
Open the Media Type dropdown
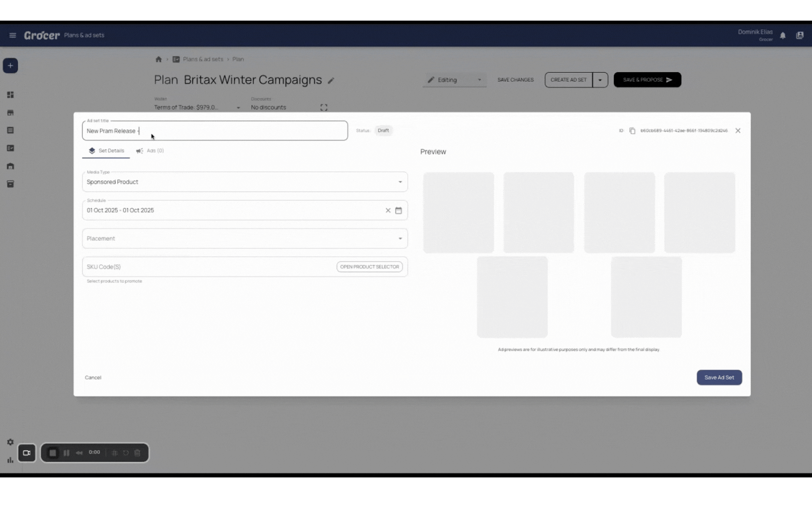[x=245, y=182]
